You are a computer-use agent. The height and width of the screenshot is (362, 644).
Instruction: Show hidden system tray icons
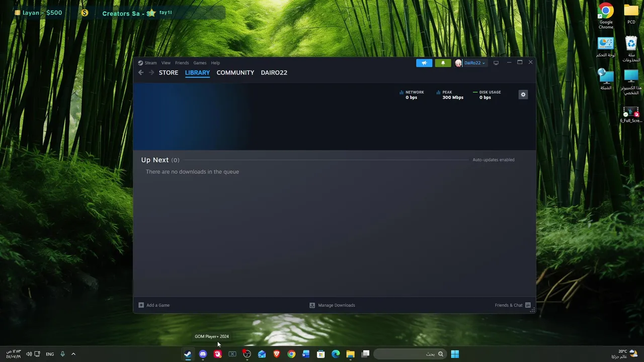73,354
